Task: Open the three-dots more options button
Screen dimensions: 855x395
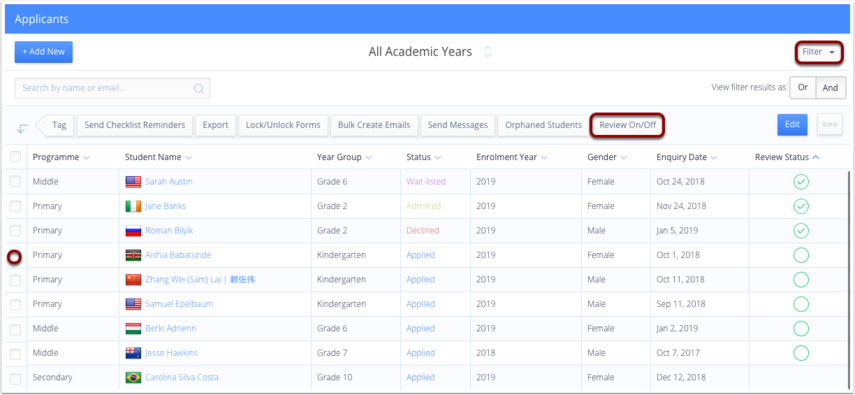Action: coord(829,124)
